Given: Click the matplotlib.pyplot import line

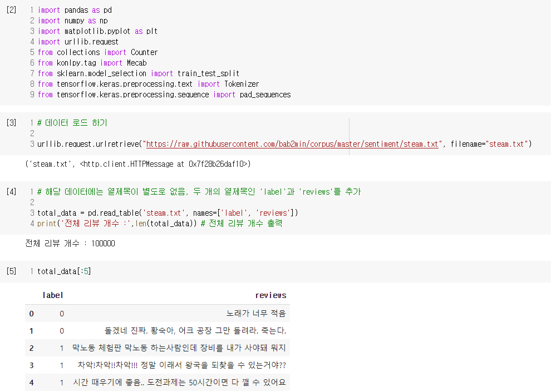Looking at the screenshot, I should point(98,31).
